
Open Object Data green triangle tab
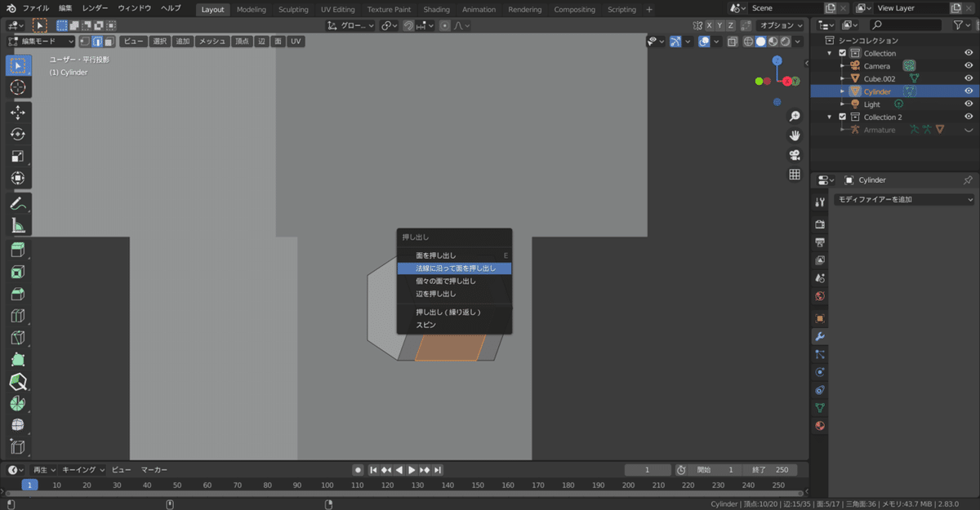[x=820, y=408]
